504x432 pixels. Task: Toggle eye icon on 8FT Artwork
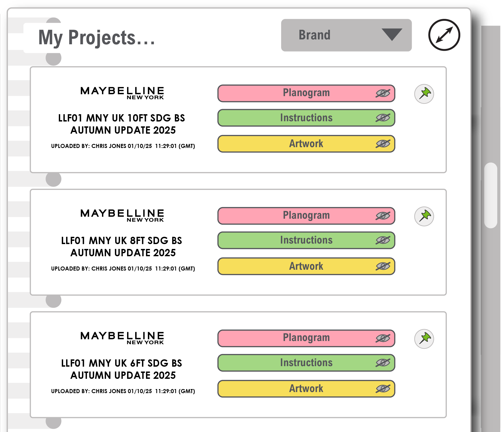[x=383, y=266]
